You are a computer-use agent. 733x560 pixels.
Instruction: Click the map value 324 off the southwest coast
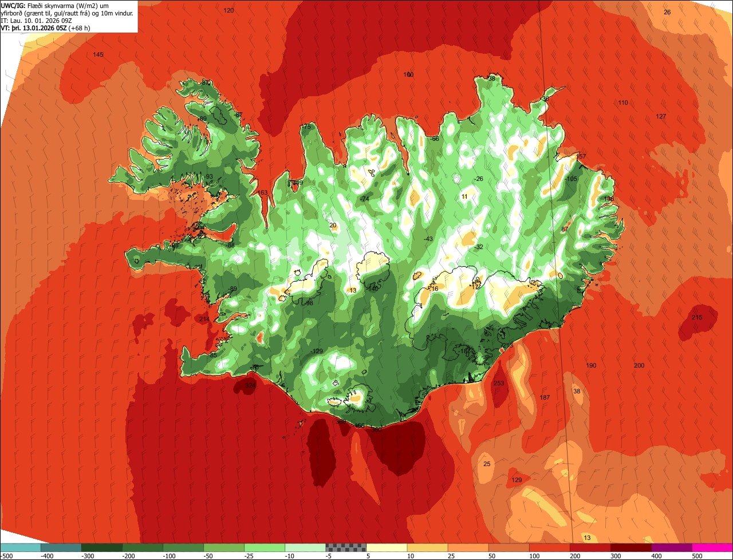(251, 386)
